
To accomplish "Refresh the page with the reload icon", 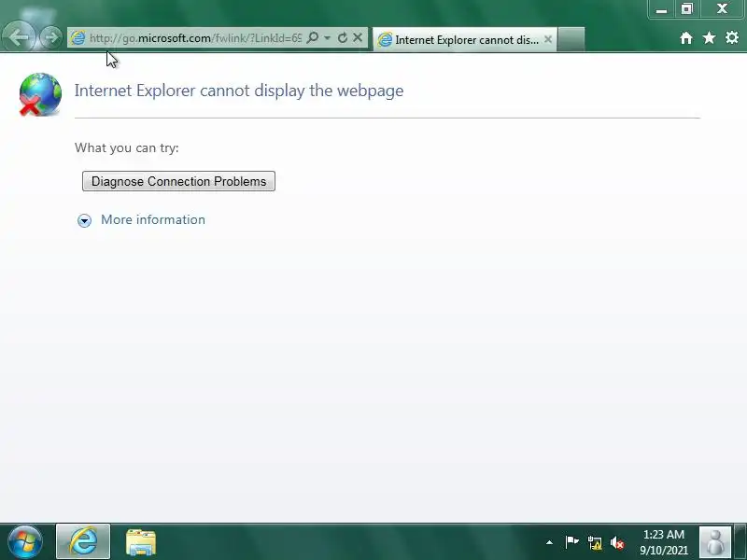I will pyautogui.click(x=342, y=37).
